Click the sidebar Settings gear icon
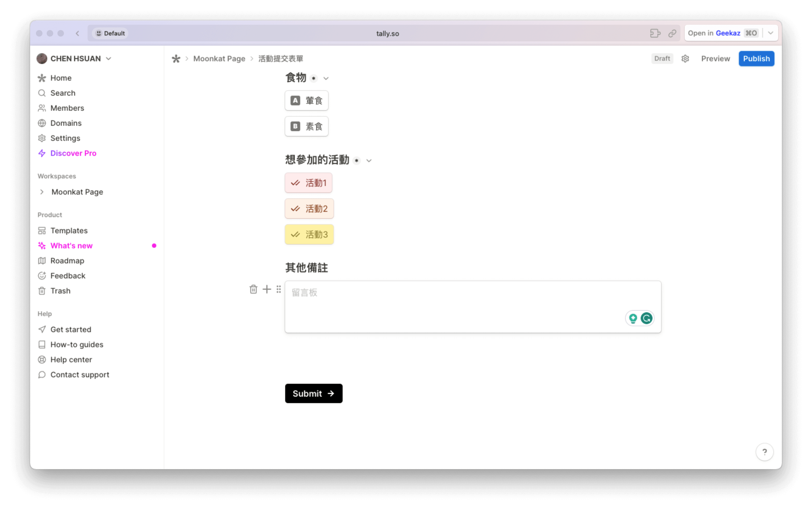 coord(42,138)
